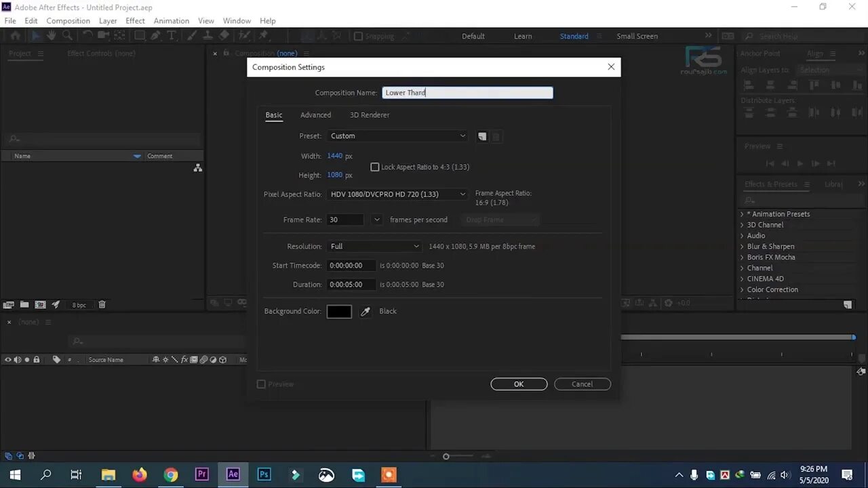This screenshot has width=868, height=488.
Task: Open Photoshop from the taskbar
Action: 264,474
